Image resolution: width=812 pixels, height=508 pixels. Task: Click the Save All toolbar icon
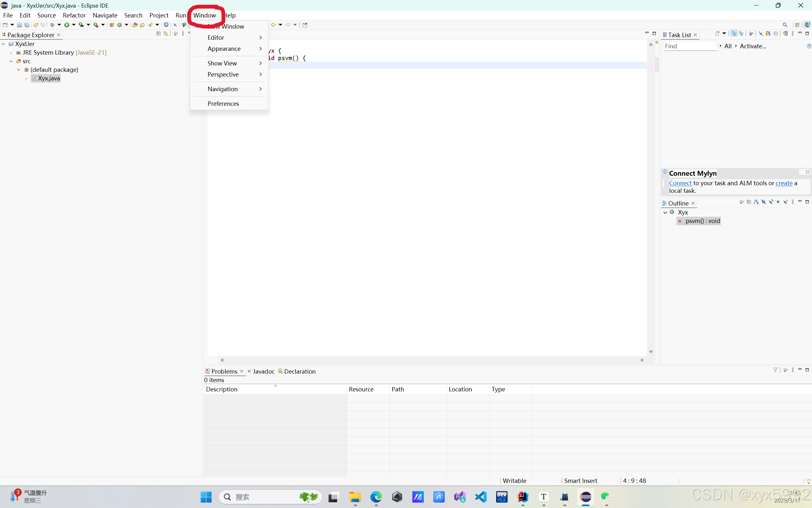coord(27,25)
